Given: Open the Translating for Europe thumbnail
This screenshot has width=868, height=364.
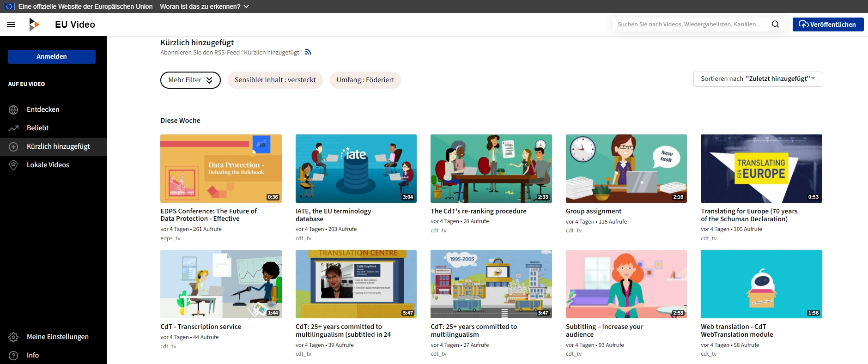Looking at the screenshot, I should coord(761,169).
